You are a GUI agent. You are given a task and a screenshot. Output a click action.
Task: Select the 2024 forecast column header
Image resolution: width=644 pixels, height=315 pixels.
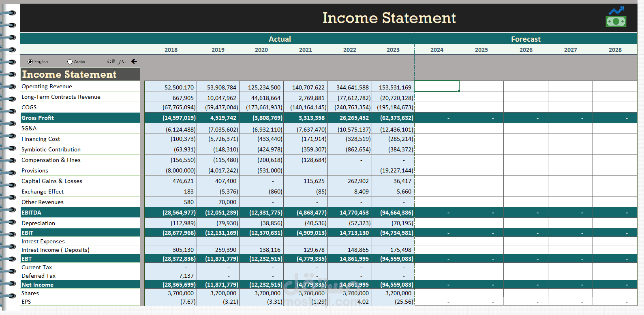(437, 50)
